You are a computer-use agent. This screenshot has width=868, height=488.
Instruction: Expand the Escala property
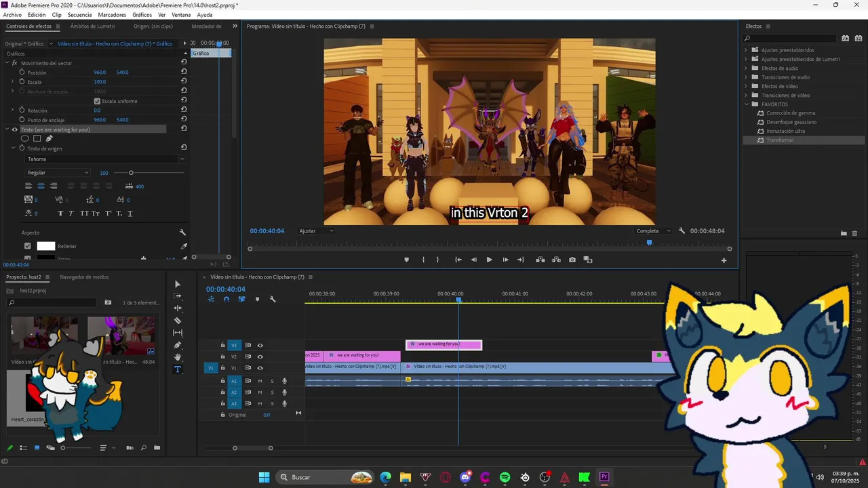(x=12, y=81)
